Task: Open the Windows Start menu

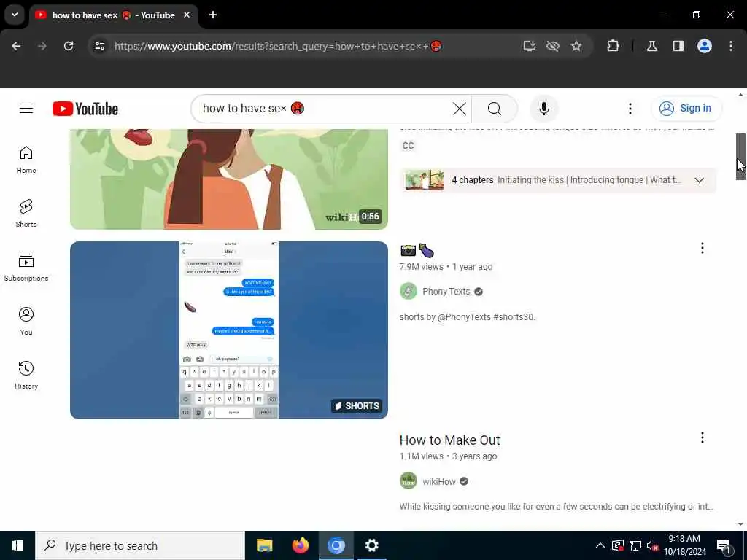Action: pos(18,545)
